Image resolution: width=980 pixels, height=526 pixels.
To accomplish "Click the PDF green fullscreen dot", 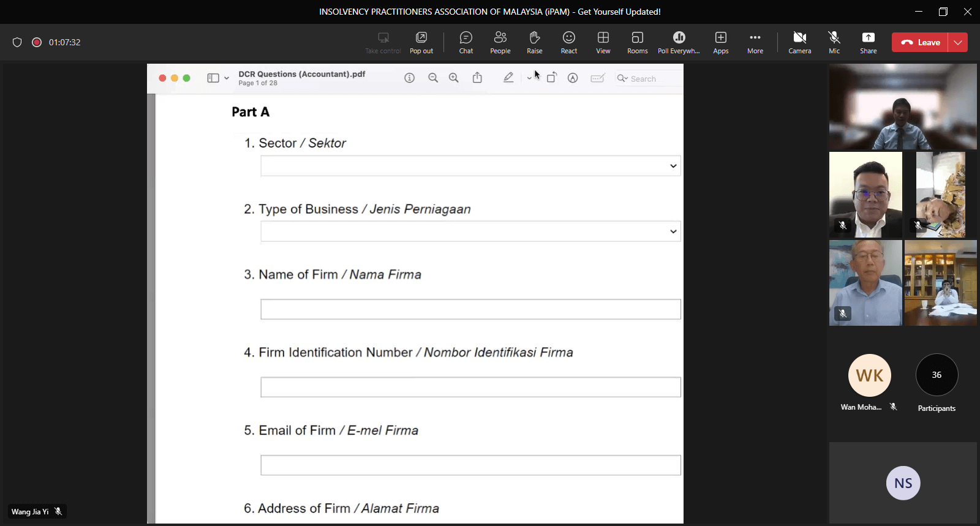I will (x=187, y=78).
